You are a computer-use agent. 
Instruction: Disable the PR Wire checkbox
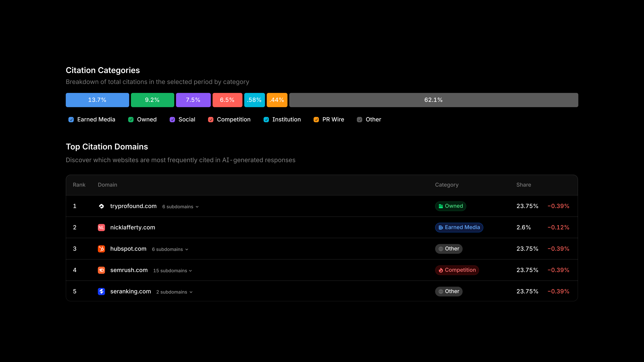click(316, 120)
